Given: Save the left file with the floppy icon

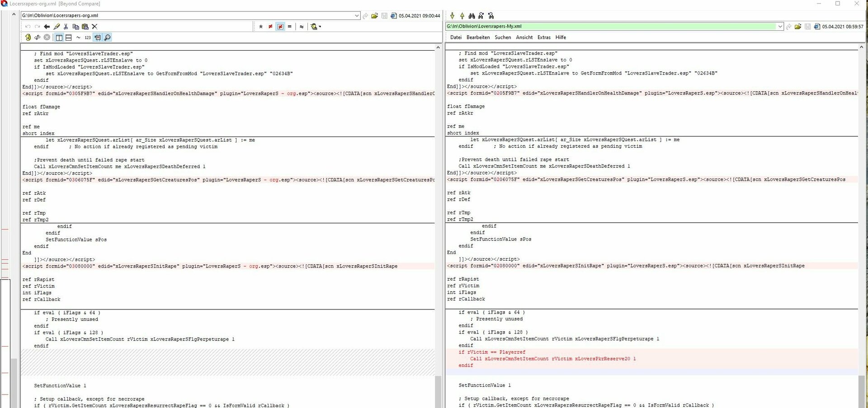Looking at the screenshot, I should click(x=384, y=16).
